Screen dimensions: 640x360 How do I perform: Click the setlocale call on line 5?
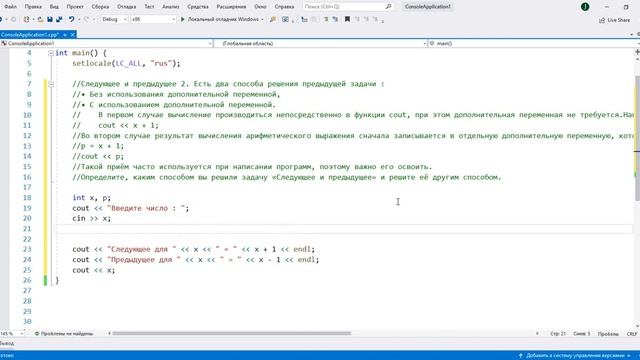pyautogui.click(x=126, y=63)
